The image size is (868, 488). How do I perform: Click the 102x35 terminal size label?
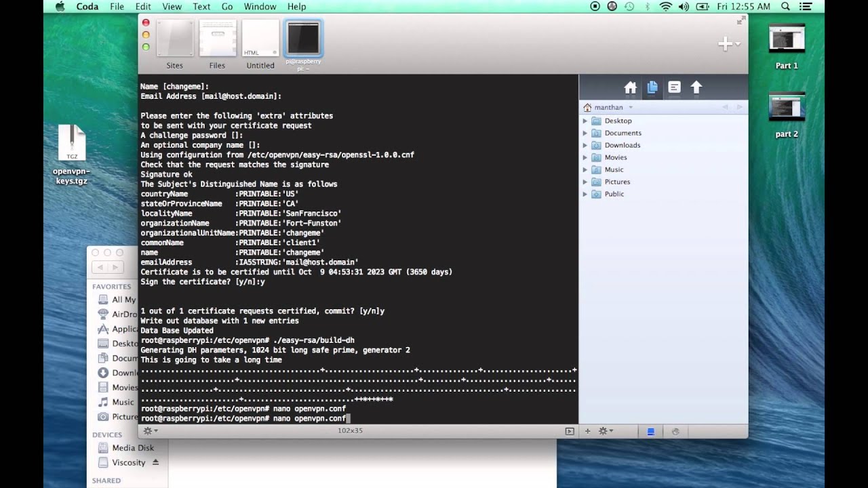click(350, 430)
